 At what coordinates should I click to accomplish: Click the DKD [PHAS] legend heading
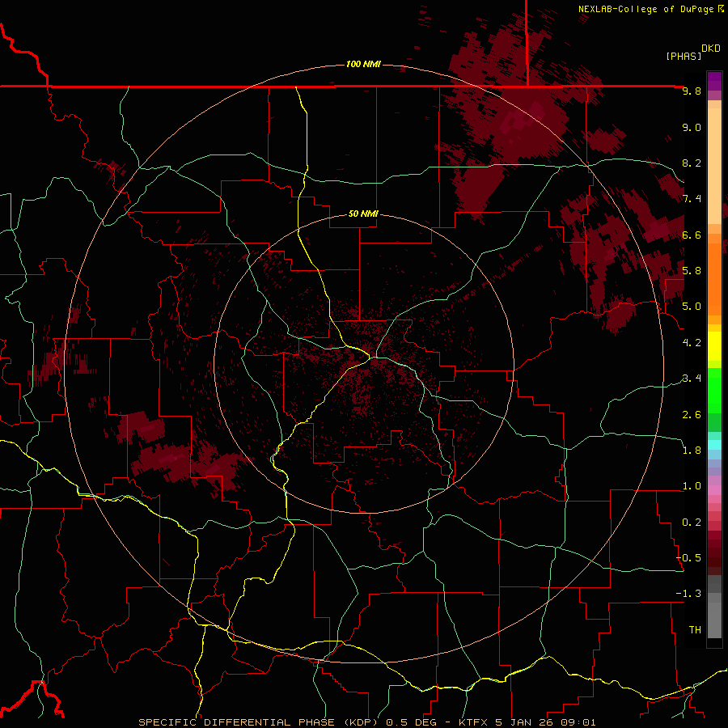(x=692, y=52)
